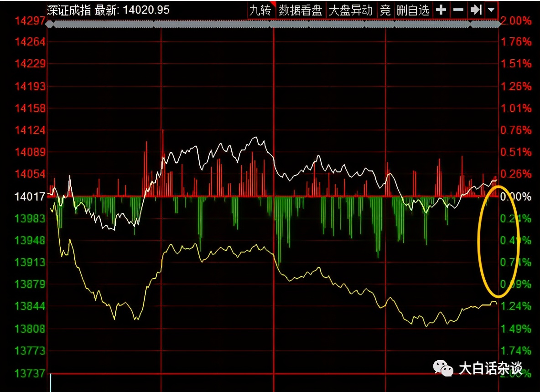
Task: Click the 1.74% green percentage label
Action: pos(516,351)
